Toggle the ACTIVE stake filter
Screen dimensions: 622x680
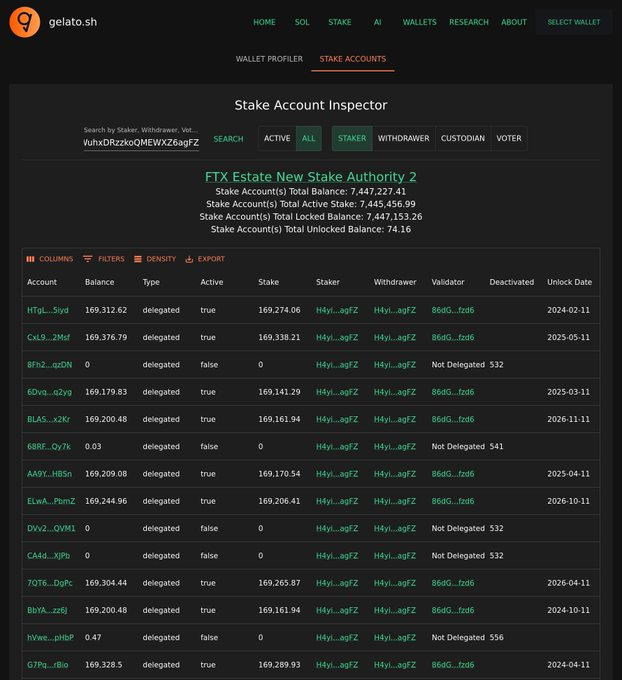277,138
